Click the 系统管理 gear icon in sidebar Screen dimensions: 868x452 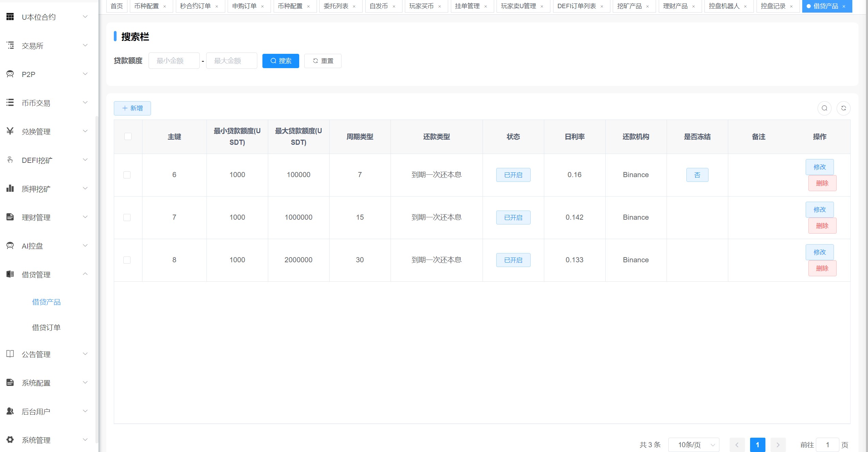[10, 440]
